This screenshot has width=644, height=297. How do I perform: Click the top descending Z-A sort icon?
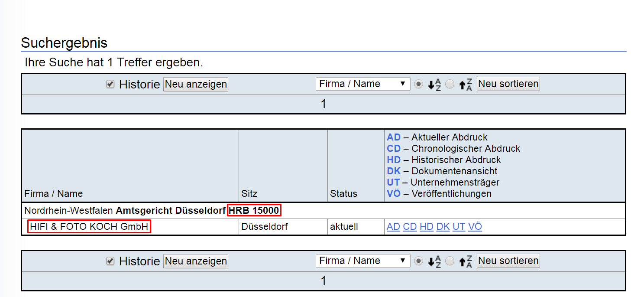(466, 85)
